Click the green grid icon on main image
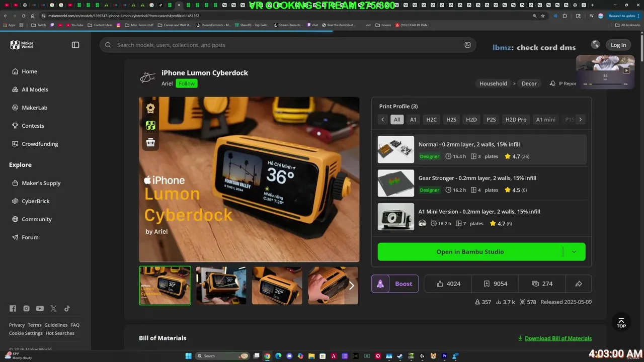The image size is (644, 362). click(x=150, y=125)
